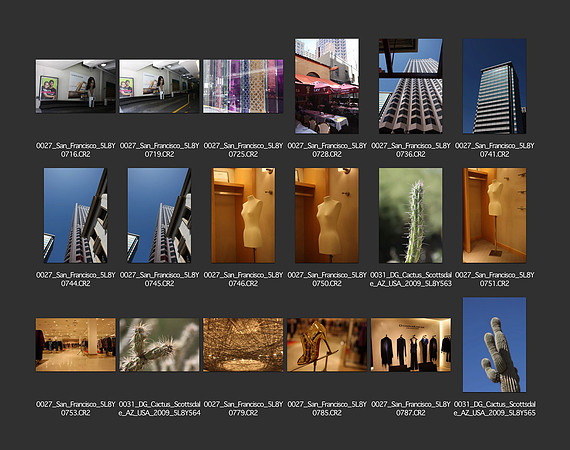Click filename text ending 0728.CR2
The width and height of the screenshot is (570, 450).
tap(327, 150)
